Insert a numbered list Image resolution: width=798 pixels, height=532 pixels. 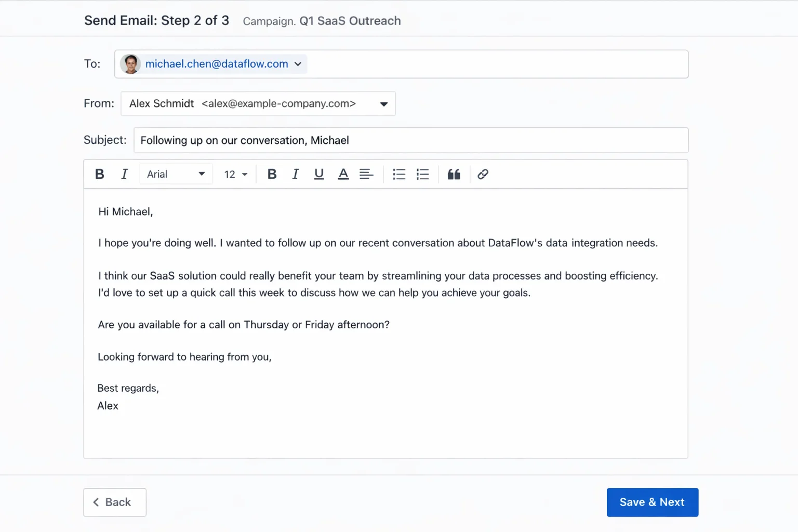click(x=422, y=174)
